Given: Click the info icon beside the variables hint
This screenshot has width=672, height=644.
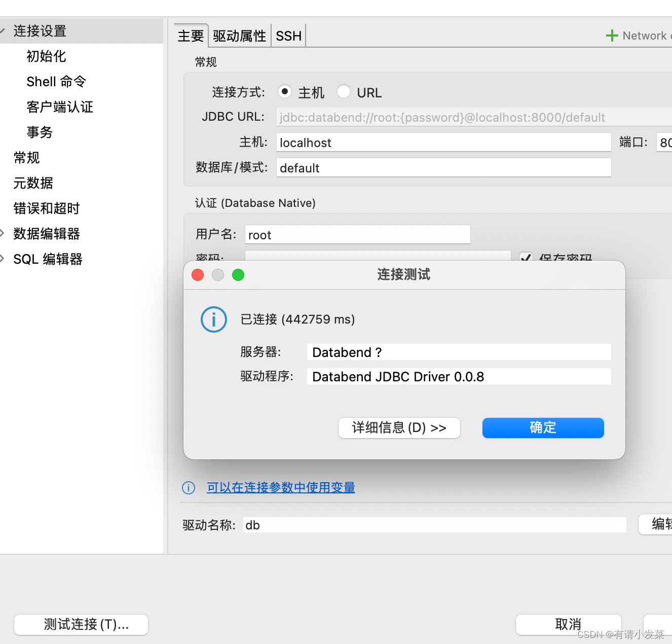Looking at the screenshot, I should point(188,487).
